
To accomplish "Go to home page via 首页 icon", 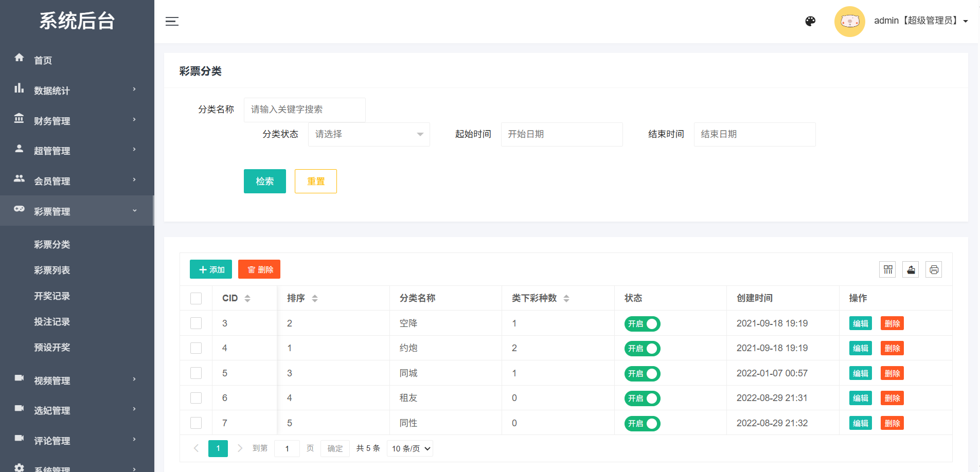I will [20, 58].
